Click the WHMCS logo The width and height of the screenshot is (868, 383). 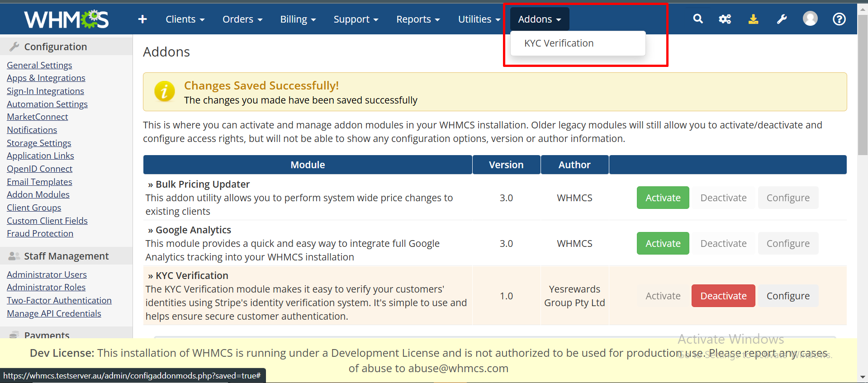[66, 19]
